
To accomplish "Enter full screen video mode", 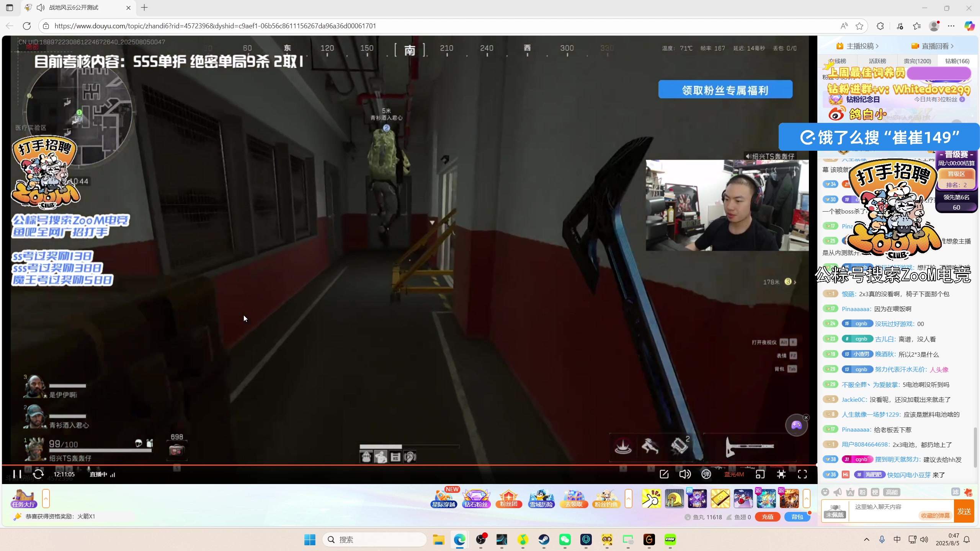I will pos(802,474).
